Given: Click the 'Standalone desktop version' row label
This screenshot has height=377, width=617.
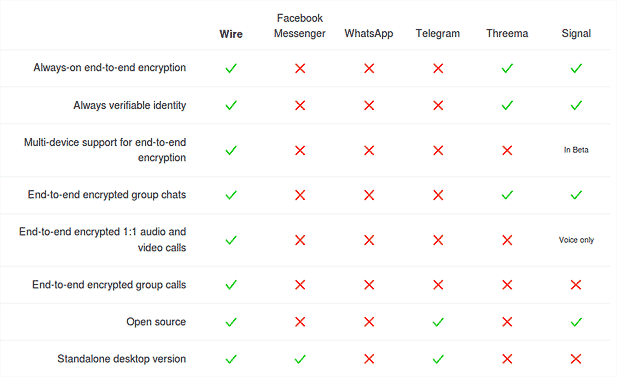Looking at the screenshot, I should [x=122, y=359].
